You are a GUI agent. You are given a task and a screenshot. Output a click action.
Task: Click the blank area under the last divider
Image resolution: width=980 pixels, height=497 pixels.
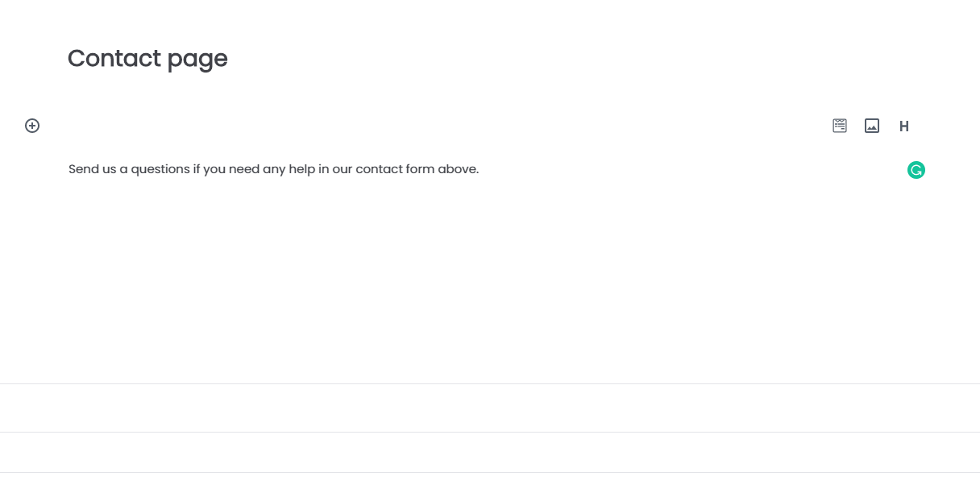[490, 485]
